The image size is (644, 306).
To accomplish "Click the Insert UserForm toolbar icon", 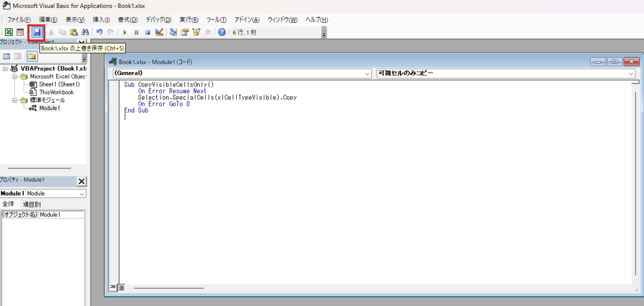I will pyautogui.click(x=20, y=32).
